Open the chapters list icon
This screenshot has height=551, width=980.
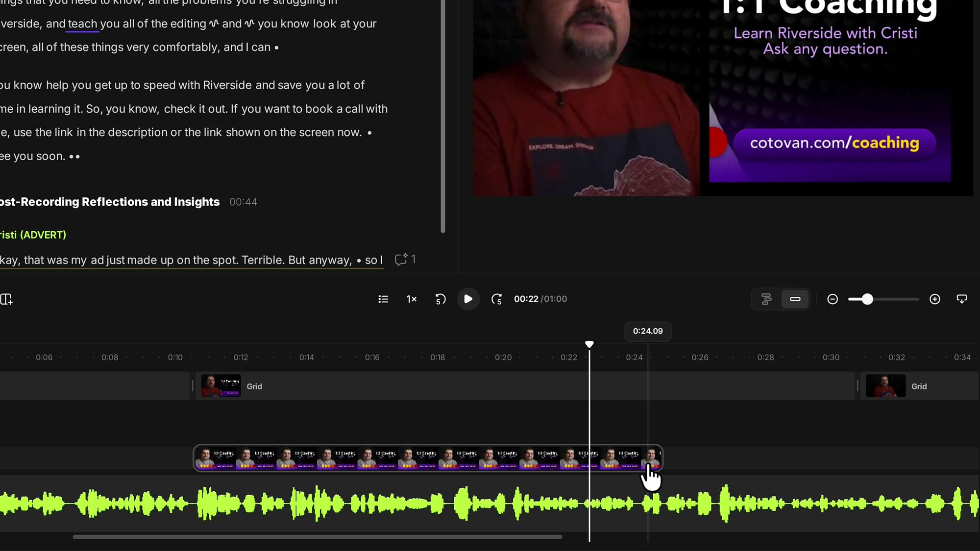(x=383, y=299)
